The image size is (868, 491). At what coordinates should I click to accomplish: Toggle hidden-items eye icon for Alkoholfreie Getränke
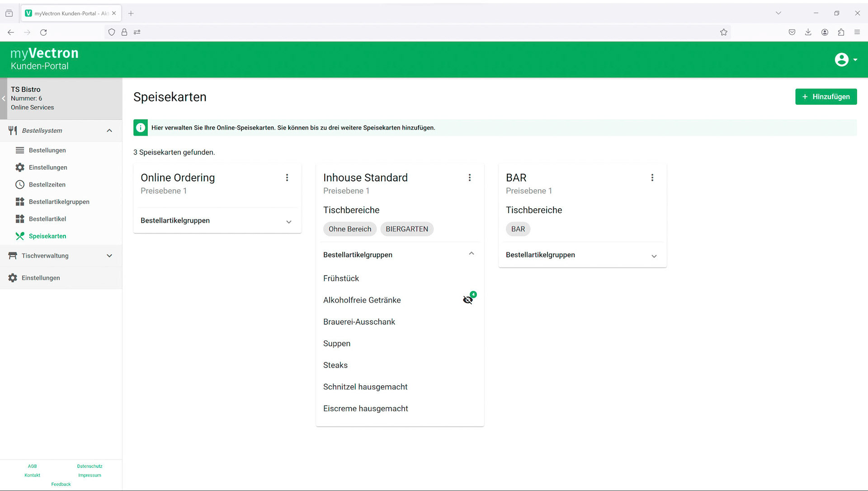click(468, 300)
